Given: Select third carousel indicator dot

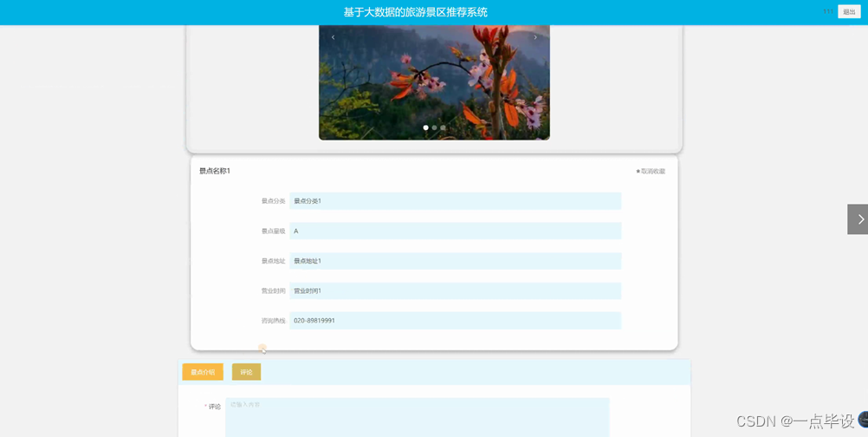Looking at the screenshot, I should [x=443, y=127].
